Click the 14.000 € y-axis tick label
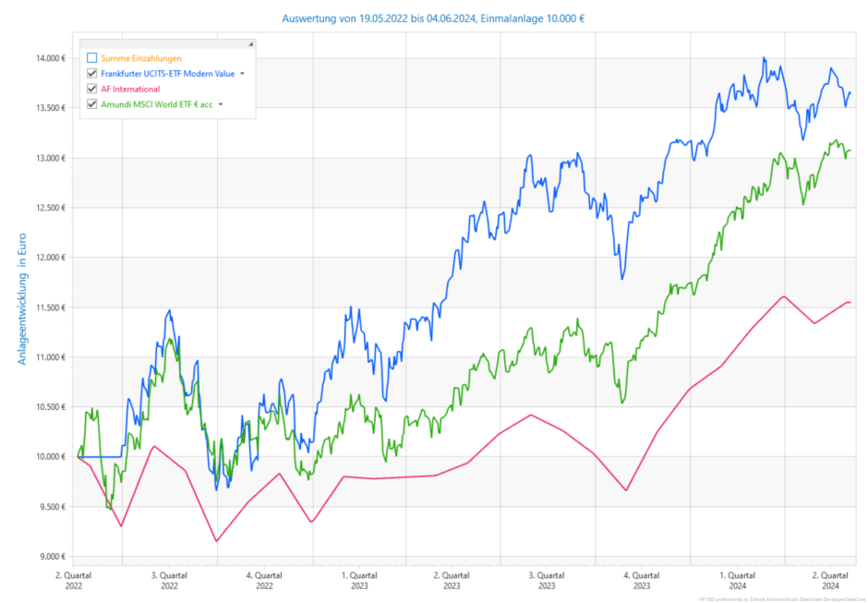This screenshot has width=868, height=603. 49,58
